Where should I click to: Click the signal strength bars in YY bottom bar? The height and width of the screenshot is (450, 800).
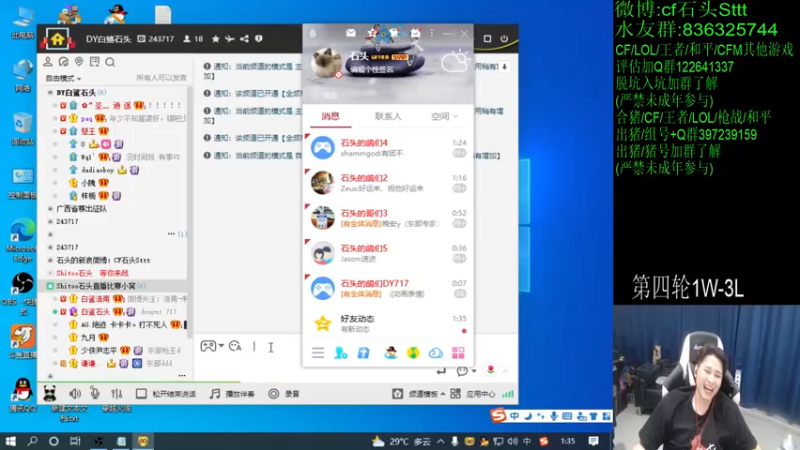[508, 394]
